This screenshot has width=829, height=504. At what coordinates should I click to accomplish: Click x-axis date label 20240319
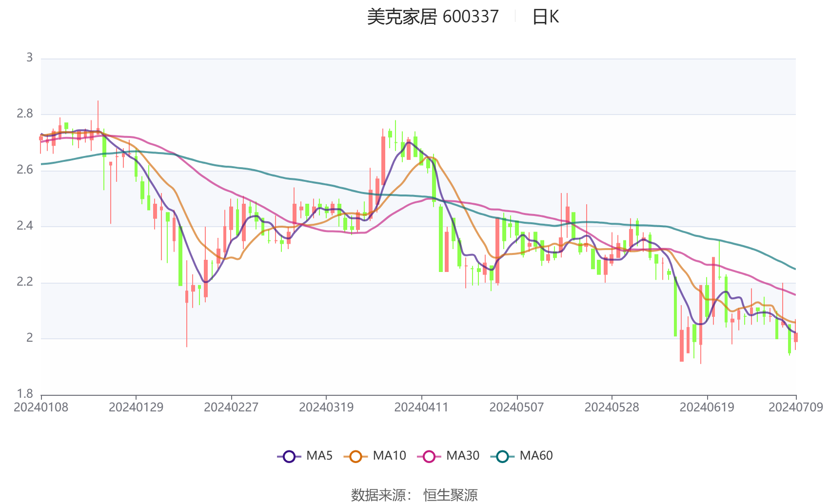[326, 407]
